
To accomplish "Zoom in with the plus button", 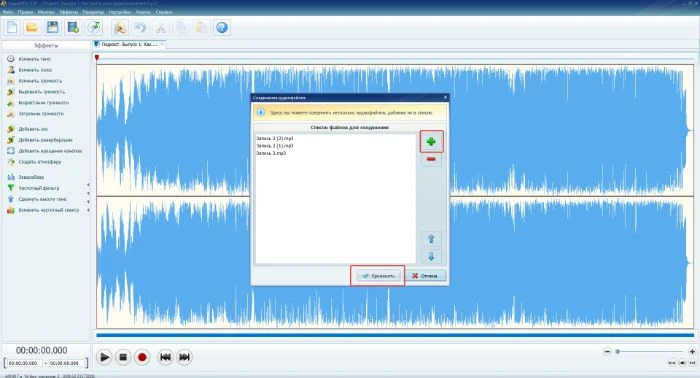I will 692,352.
